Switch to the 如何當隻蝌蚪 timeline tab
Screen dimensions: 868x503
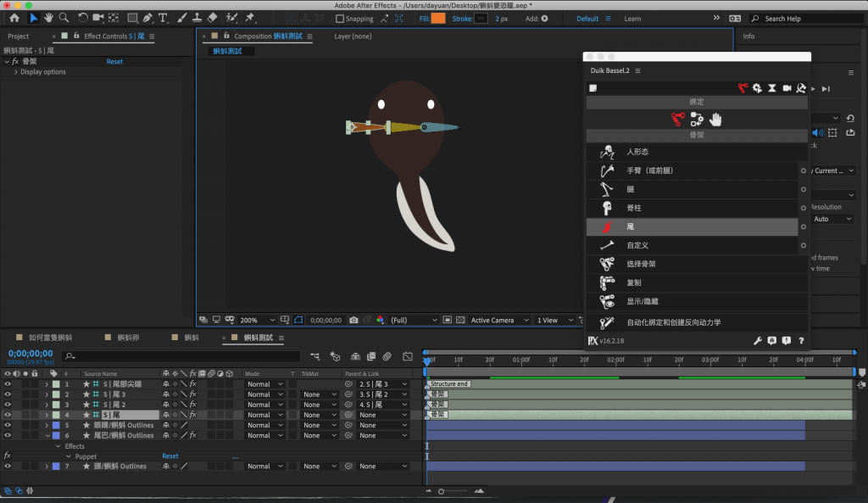(50, 338)
